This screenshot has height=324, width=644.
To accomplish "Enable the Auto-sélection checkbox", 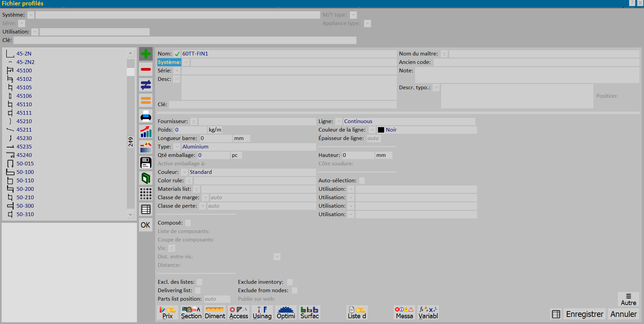I will 362,181.
